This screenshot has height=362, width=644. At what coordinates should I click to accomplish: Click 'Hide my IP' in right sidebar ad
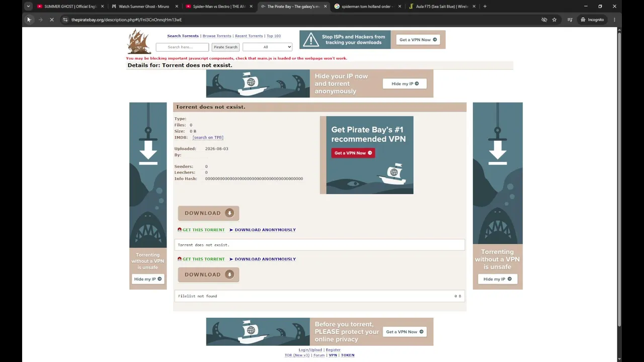click(x=498, y=279)
